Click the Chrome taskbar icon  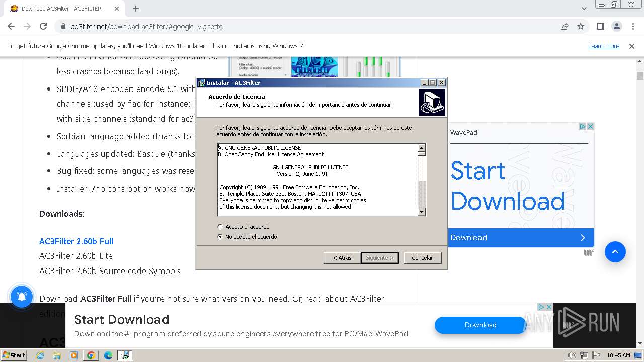pyautogui.click(x=91, y=355)
